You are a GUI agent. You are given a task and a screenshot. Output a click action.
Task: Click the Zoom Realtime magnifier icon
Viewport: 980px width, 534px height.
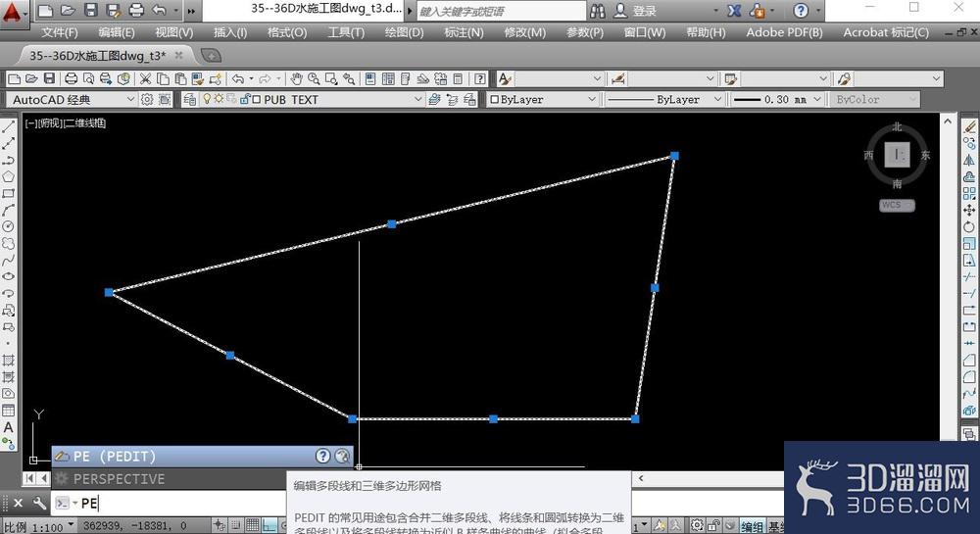314,78
